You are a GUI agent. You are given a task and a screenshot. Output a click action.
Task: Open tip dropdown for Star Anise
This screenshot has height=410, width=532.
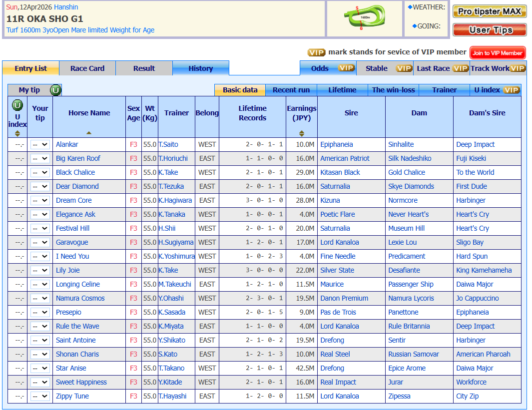(x=40, y=368)
